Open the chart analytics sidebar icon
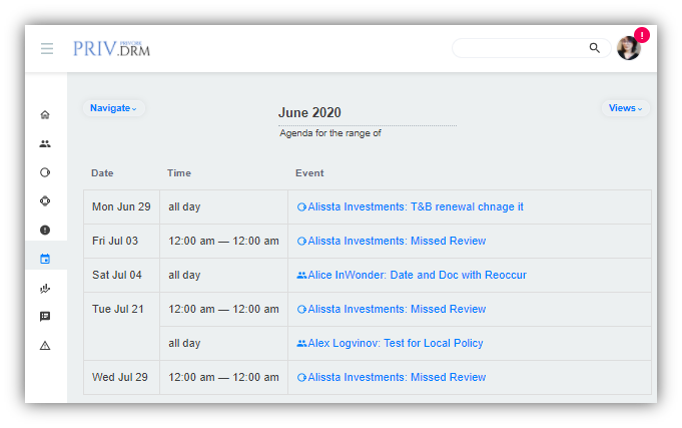Viewport: 682px width, 428px height. 45,288
